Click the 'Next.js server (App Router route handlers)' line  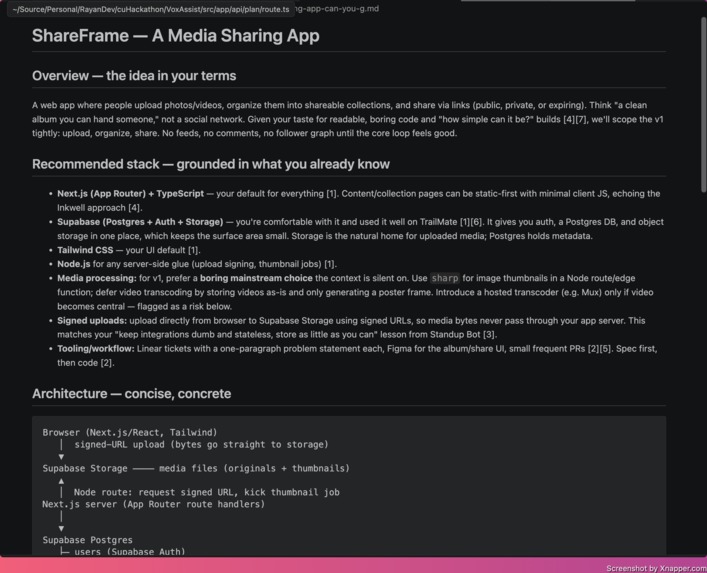pos(154,504)
